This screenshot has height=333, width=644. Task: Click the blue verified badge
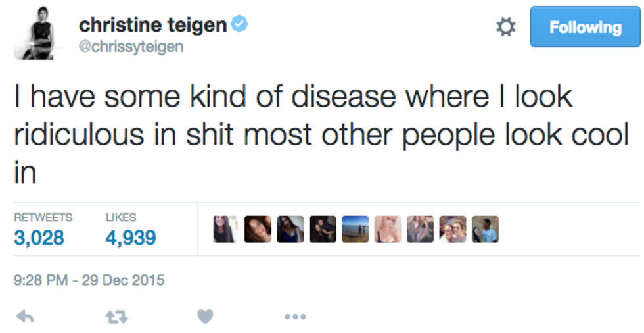point(239,26)
